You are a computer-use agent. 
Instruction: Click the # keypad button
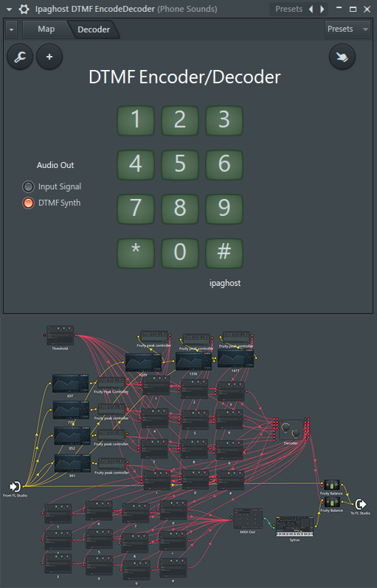click(224, 251)
